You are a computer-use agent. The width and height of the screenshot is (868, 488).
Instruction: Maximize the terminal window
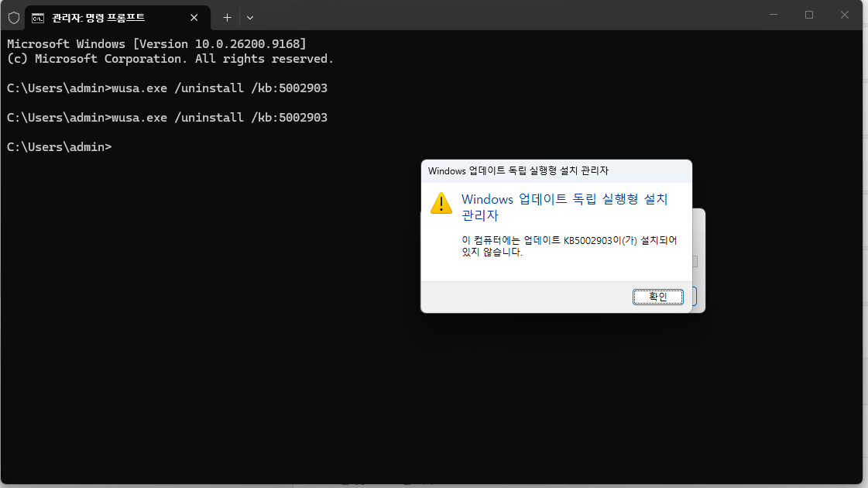[x=809, y=15]
